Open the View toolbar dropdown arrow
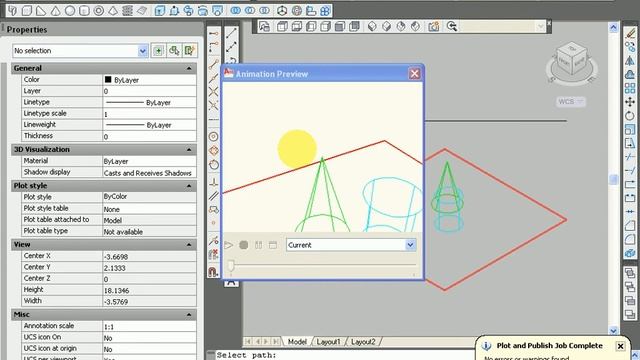This screenshot has width=640, height=360. (x=541, y=27)
